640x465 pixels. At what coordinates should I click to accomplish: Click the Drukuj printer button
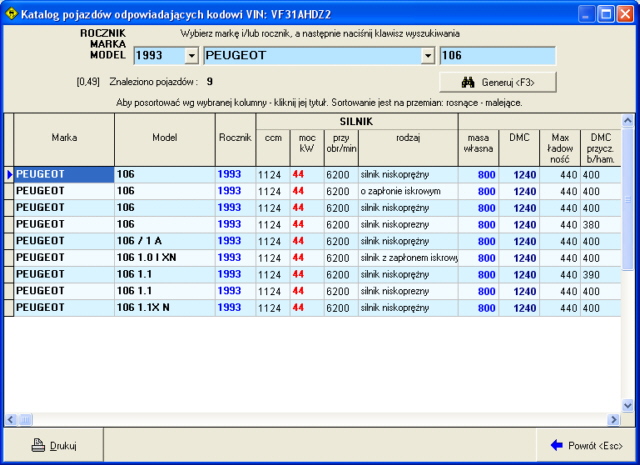(54, 445)
